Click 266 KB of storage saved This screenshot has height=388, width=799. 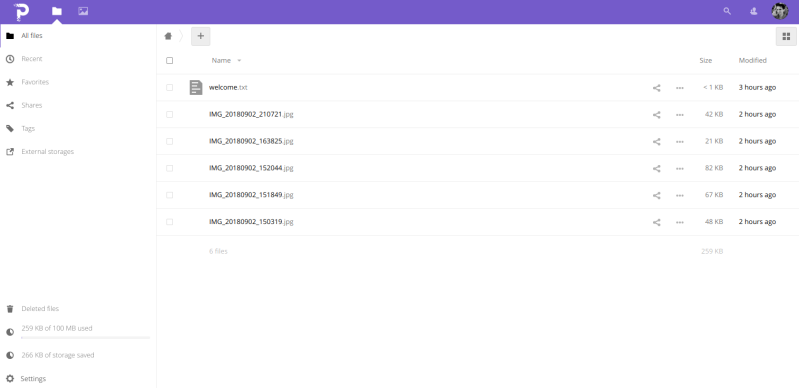58,355
